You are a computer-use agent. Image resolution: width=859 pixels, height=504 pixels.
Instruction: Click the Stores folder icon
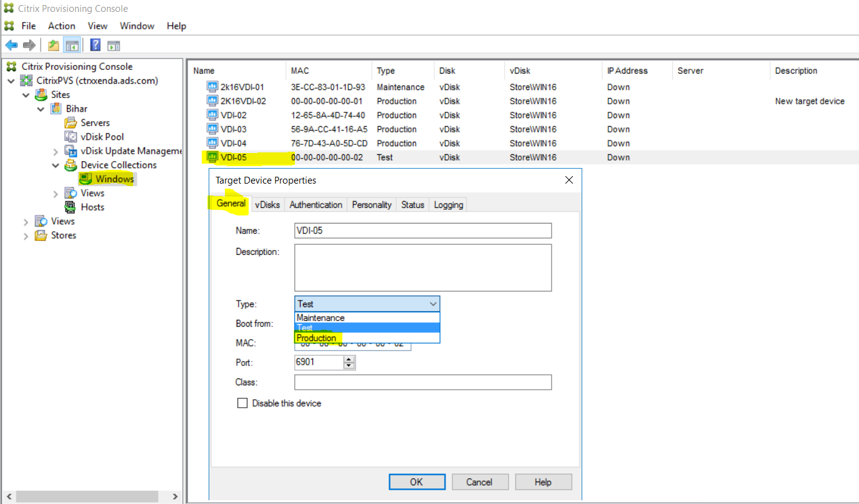tap(41, 235)
